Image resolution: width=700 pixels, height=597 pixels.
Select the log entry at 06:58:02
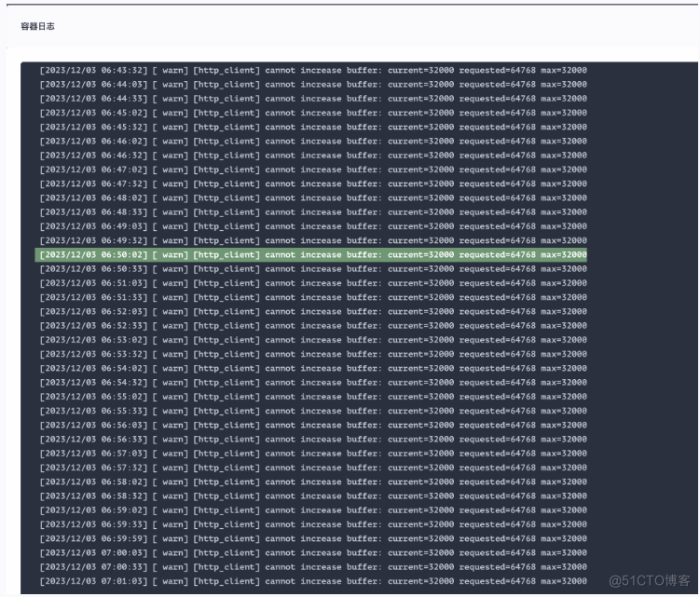click(x=313, y=482)
